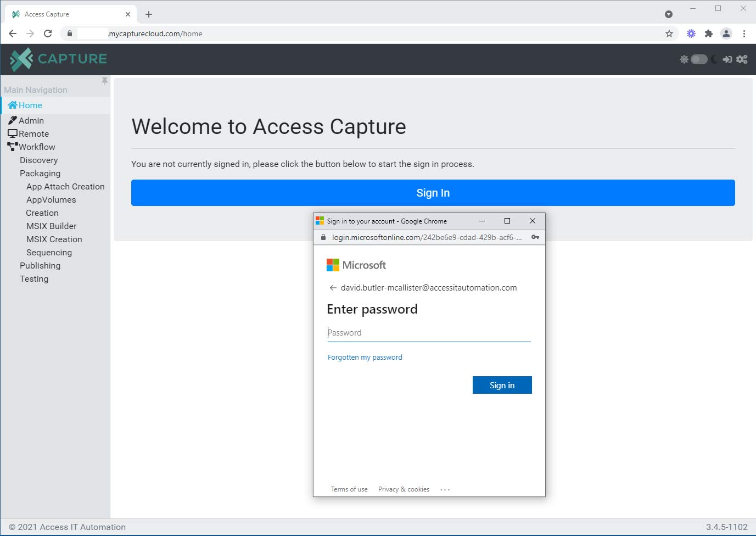The width and height of the screenshot is (756, 536).
Task: Open Workflow using its flowchart icon
Action: (12, 146)
